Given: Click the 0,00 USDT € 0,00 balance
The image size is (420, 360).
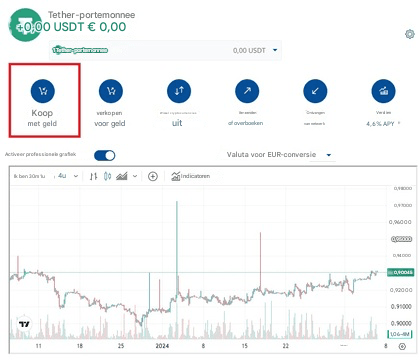Looking at the screenshot, I should click(x=72, y=27).
